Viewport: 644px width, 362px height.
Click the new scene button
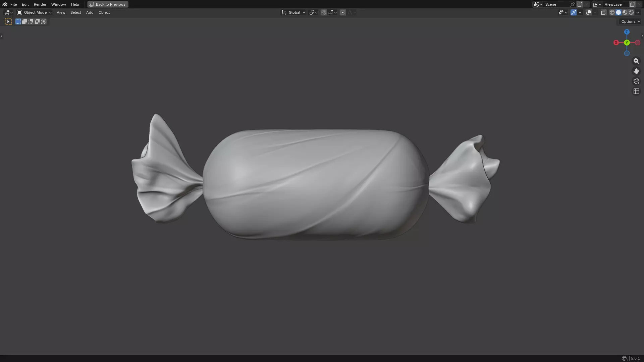(580, 4)
